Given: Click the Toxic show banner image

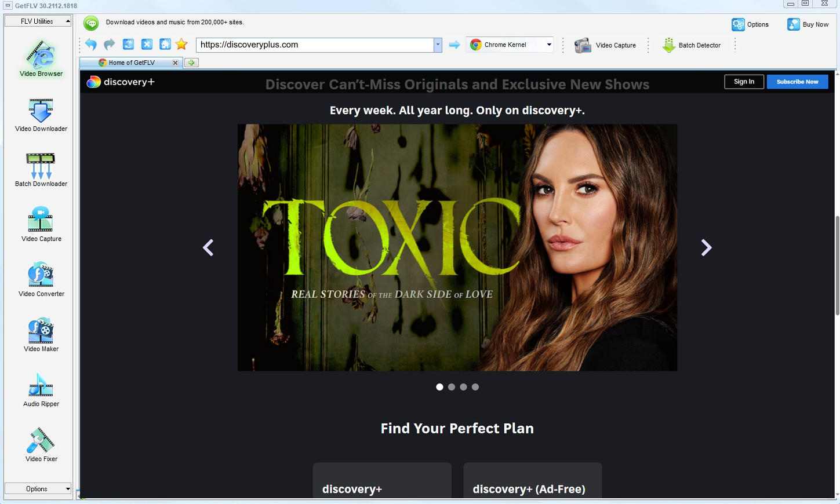Looking at the screenshot, I should point(457,247).
